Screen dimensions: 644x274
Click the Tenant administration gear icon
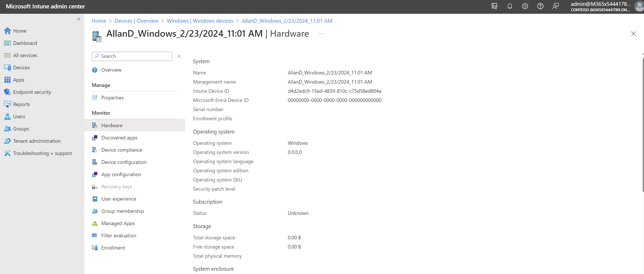coord(7,141)
